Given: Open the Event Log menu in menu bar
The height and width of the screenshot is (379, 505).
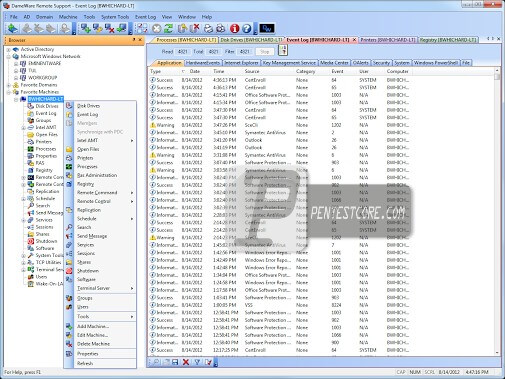Looking at the screenshot, I should pyautogui.click(x=145, y=17).
